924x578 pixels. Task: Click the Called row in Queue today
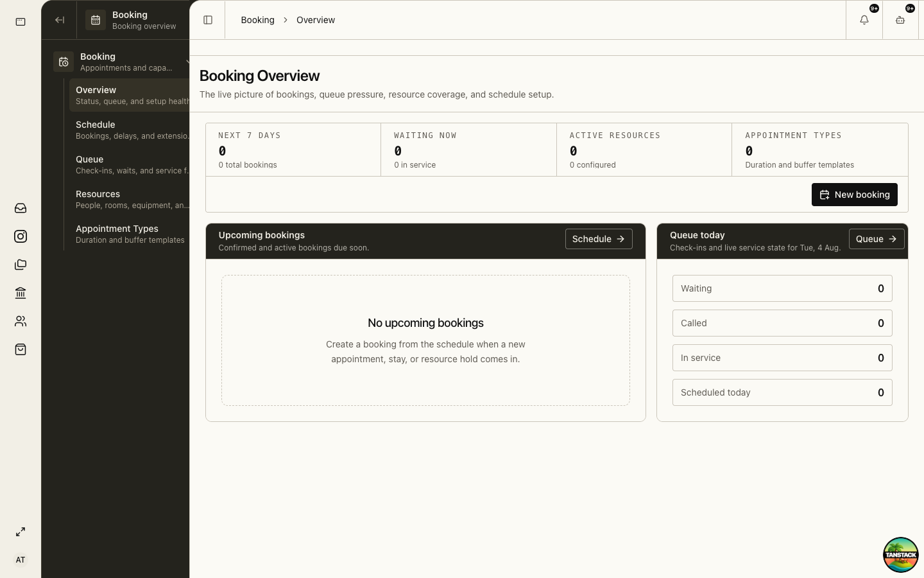point(782,323)
